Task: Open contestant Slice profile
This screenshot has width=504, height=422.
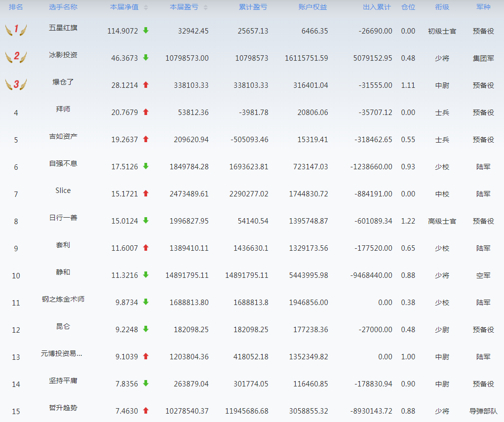Action: [x=63, y=191]
